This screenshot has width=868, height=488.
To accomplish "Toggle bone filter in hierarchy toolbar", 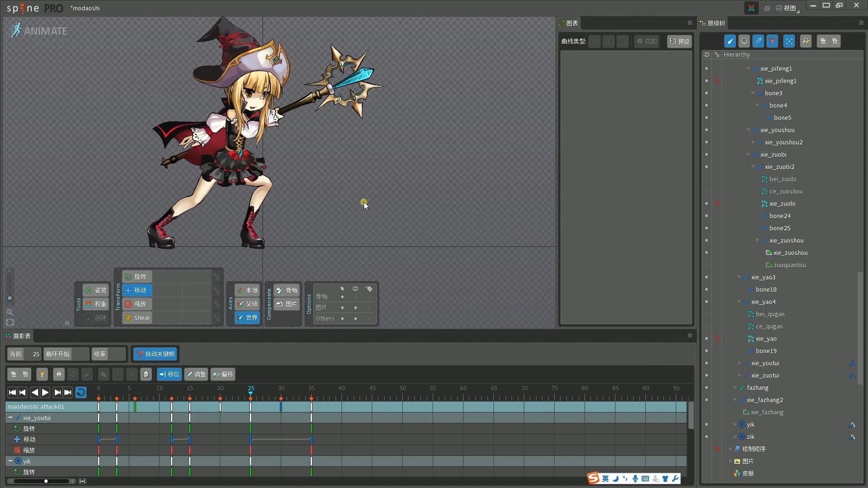I will [730, 41].
